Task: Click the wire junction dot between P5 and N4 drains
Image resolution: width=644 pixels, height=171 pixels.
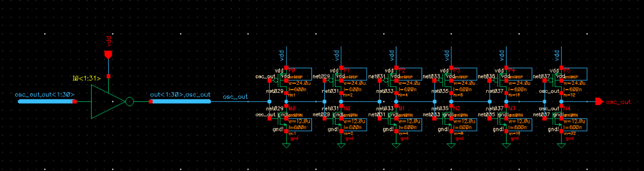Action: [561, 102]
